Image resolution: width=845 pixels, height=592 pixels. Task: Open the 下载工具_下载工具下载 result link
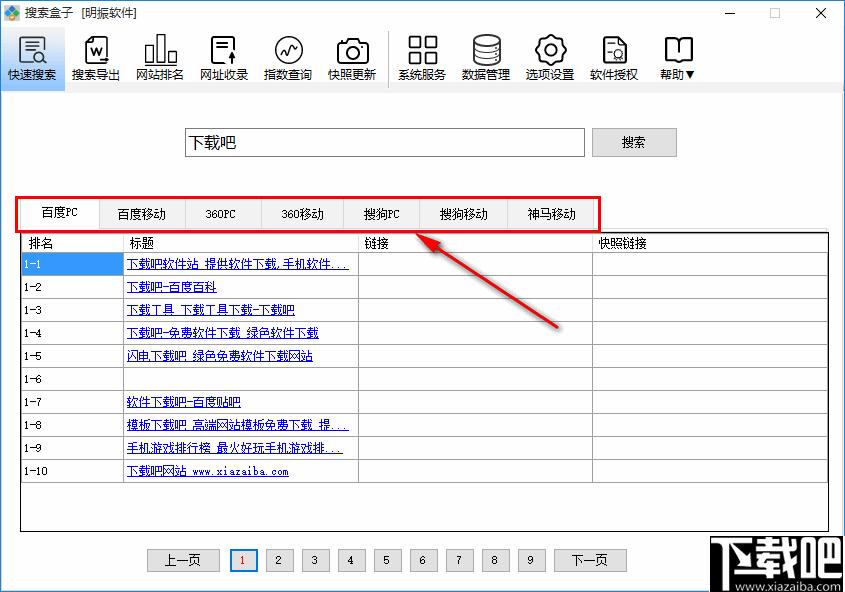pyautogui.click(x=211, y=310)
